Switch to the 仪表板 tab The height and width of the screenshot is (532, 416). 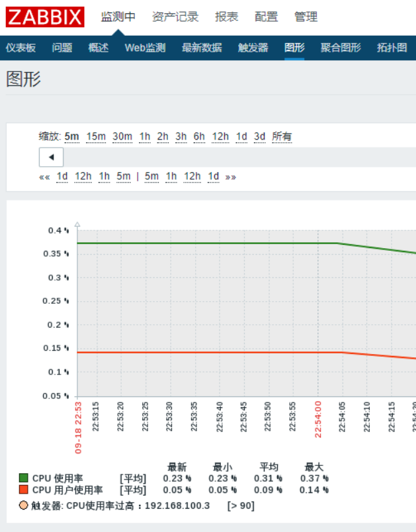[21, 48]
